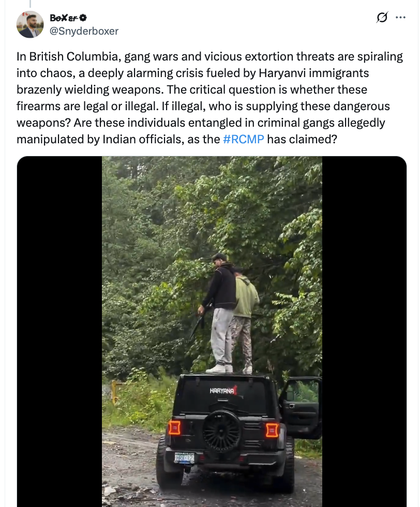Image resolution: width=420 pixels, height=507 pixels.
Task: Click the right red Jeep taillight
Action: [x=272, y=430]
